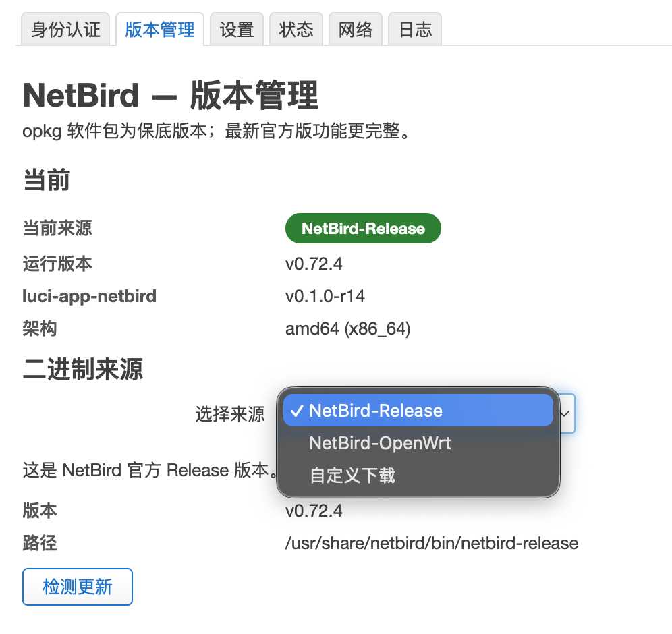The image size is (672, 634).
Task: Click the 当前来源 label
Action: click(57, 228)
